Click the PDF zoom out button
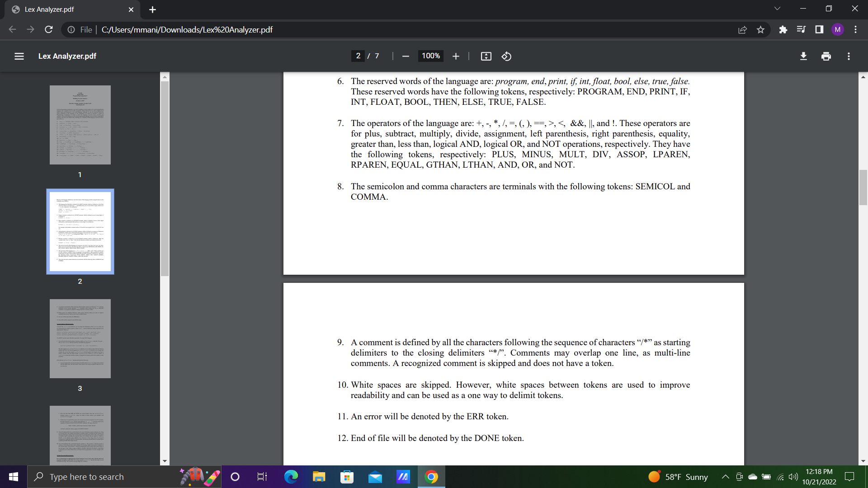The image size is (868, 488). pyautogui.click(x=406, y=56)
